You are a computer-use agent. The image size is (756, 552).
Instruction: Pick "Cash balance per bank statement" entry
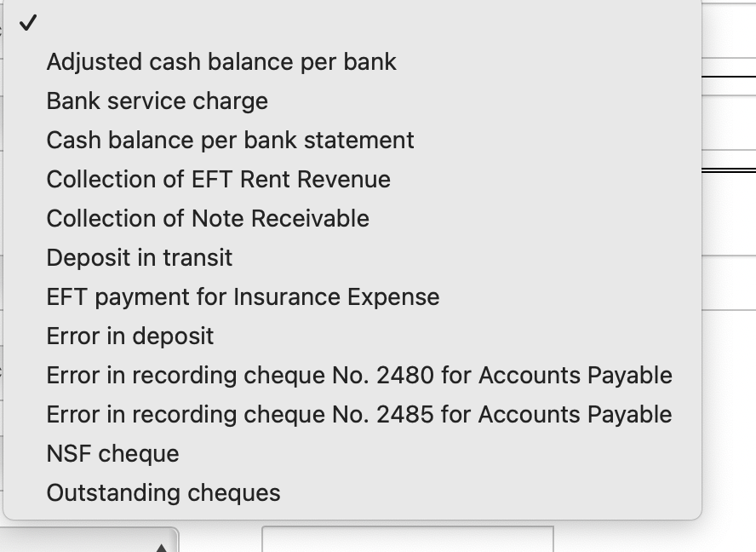(230, 140)
